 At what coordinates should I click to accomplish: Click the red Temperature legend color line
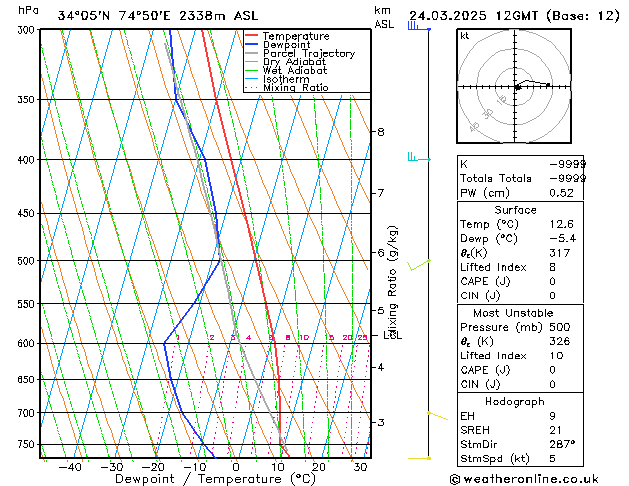coord(252,37)
